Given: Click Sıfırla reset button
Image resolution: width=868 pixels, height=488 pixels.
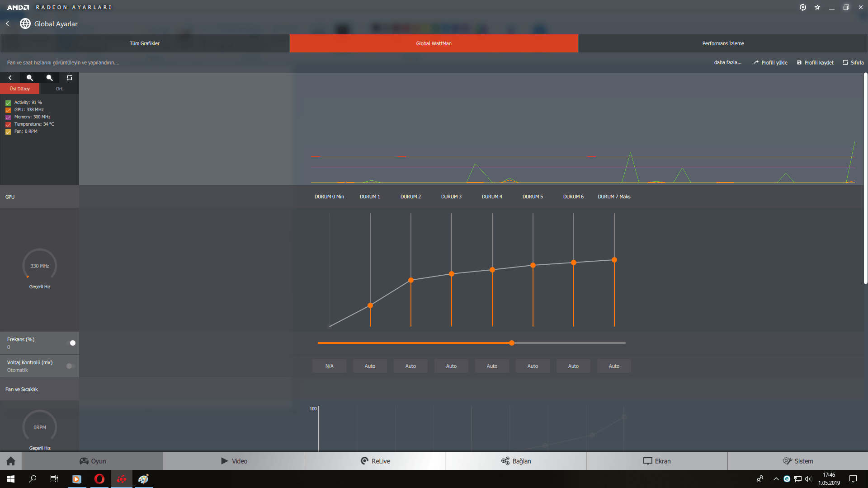Looking at the screenshot, I should click(x=853, y=62).
